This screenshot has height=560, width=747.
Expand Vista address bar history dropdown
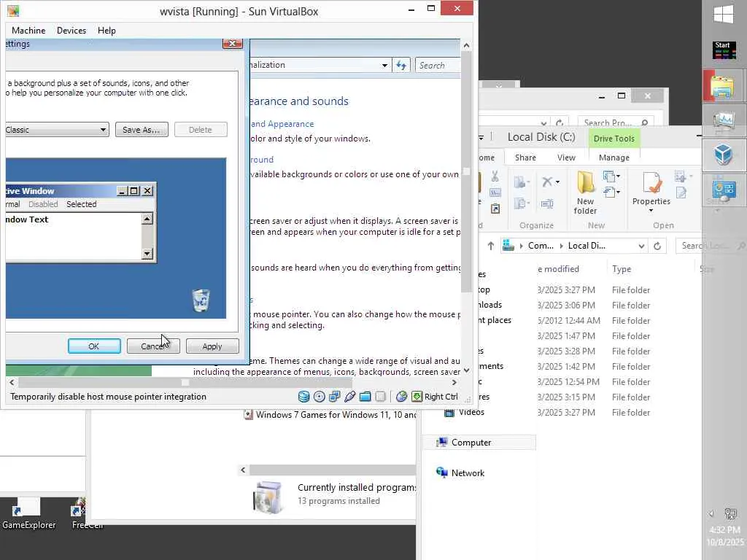coord(384,65)
